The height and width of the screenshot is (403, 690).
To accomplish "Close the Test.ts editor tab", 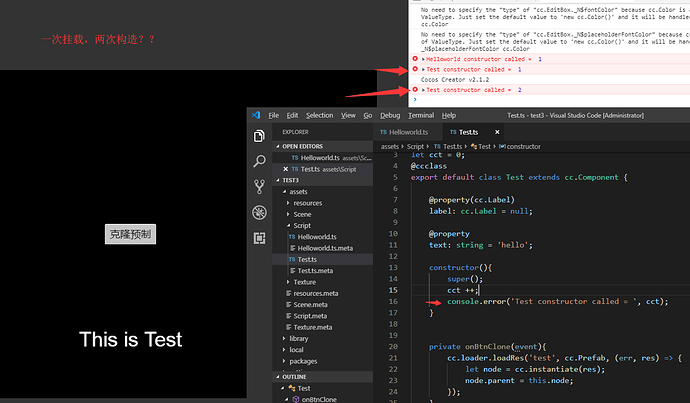I will coord(497,132).
